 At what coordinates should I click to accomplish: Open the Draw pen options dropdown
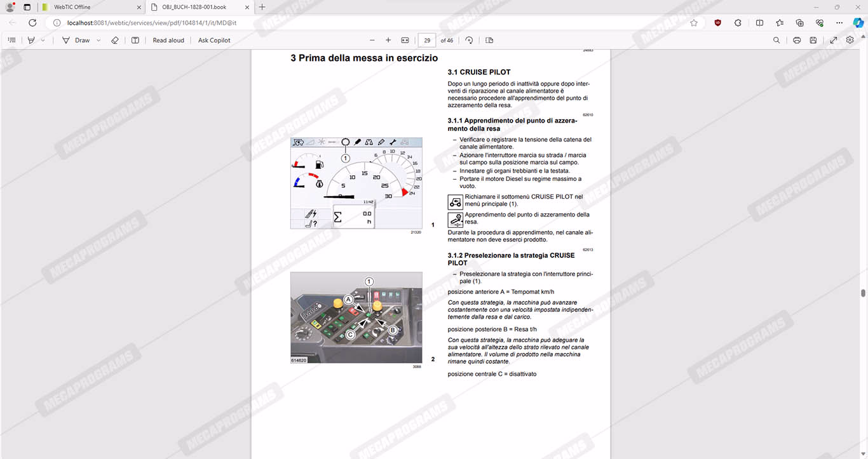(x=98, y=40)
